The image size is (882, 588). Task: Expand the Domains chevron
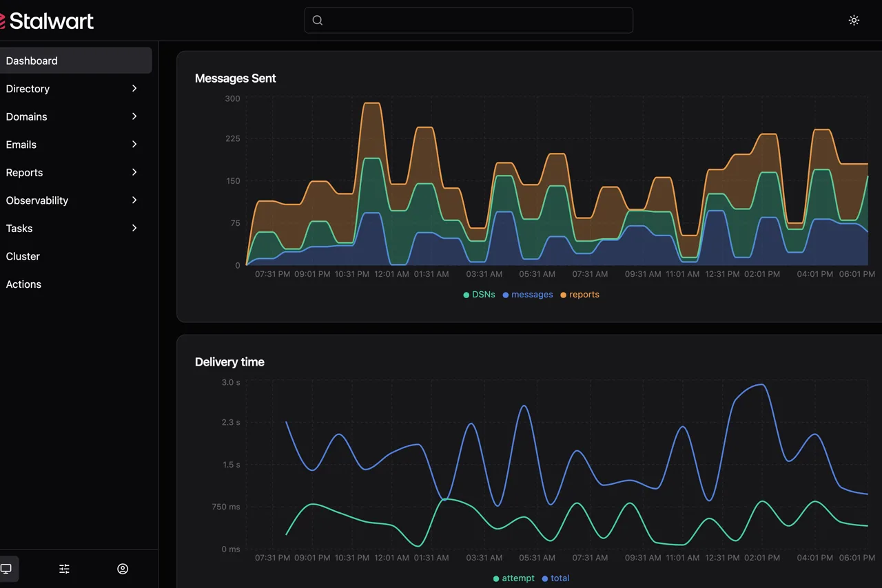tap(134, 116)
